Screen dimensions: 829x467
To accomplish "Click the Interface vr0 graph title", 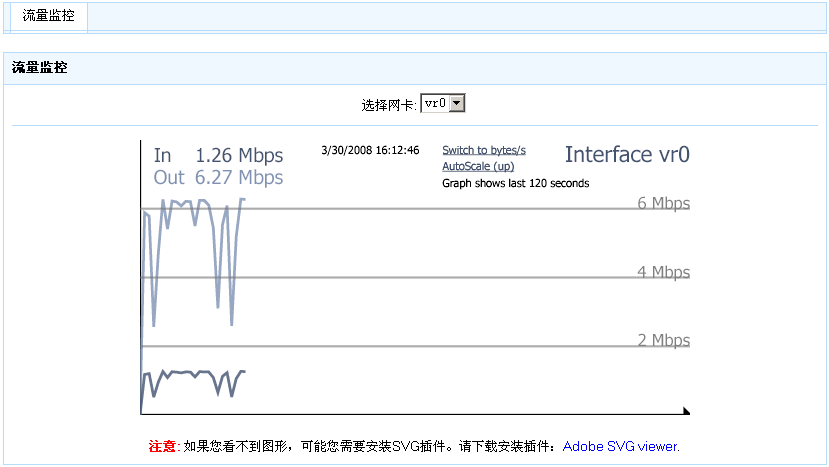I will coord(627,154).
